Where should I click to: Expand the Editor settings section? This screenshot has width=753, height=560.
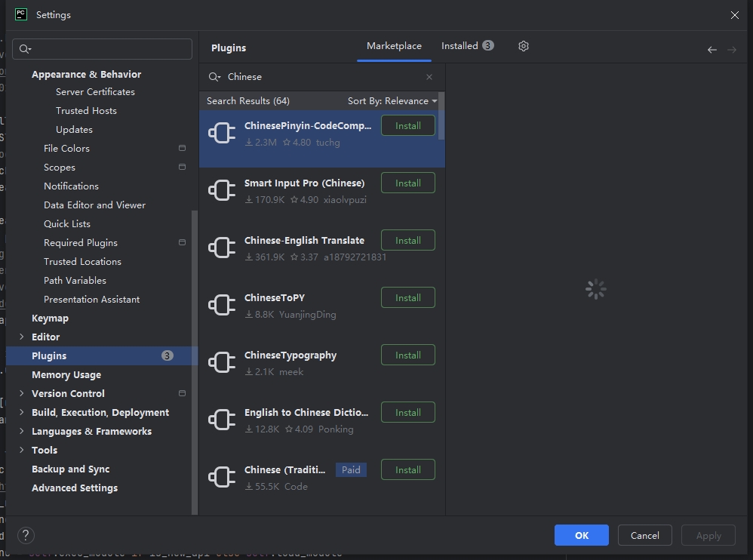(x=21, y=337)
